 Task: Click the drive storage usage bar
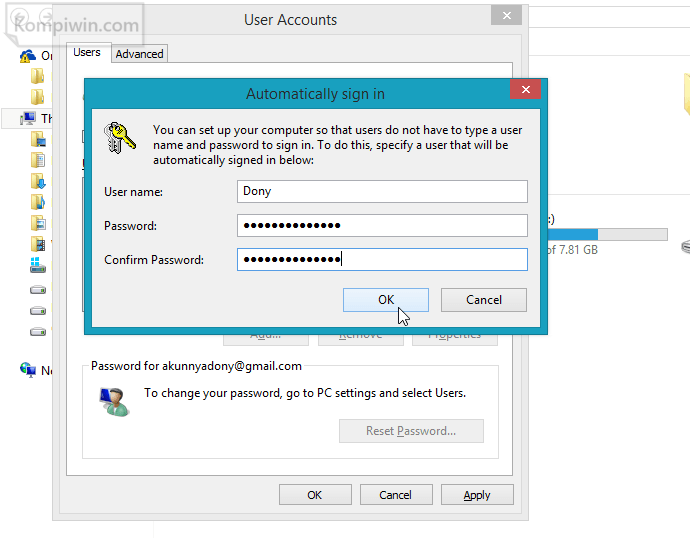[x=603, y=234]
